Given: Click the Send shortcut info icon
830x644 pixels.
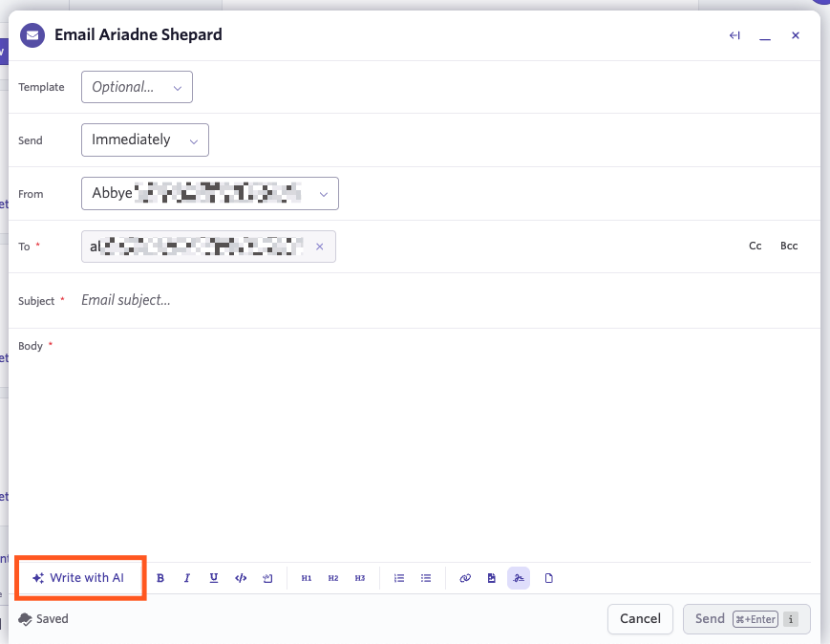Looking at the screenshot, I should [791, 619].
